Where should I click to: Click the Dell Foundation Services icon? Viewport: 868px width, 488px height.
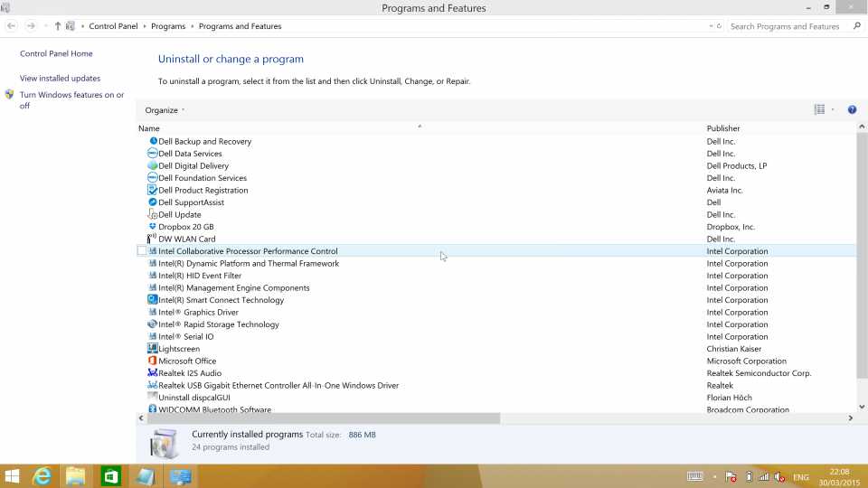(153, 178)
